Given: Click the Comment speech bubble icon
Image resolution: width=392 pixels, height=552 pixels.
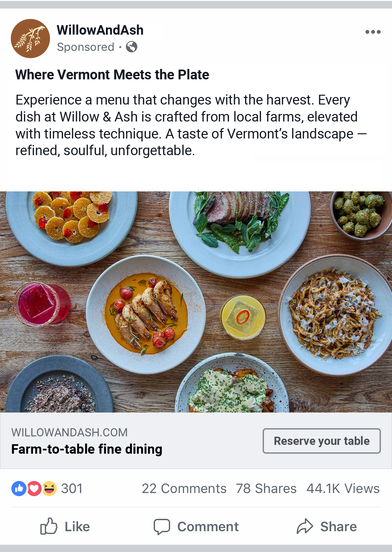Looking at the screenshot, I should [x=162, y=526].
